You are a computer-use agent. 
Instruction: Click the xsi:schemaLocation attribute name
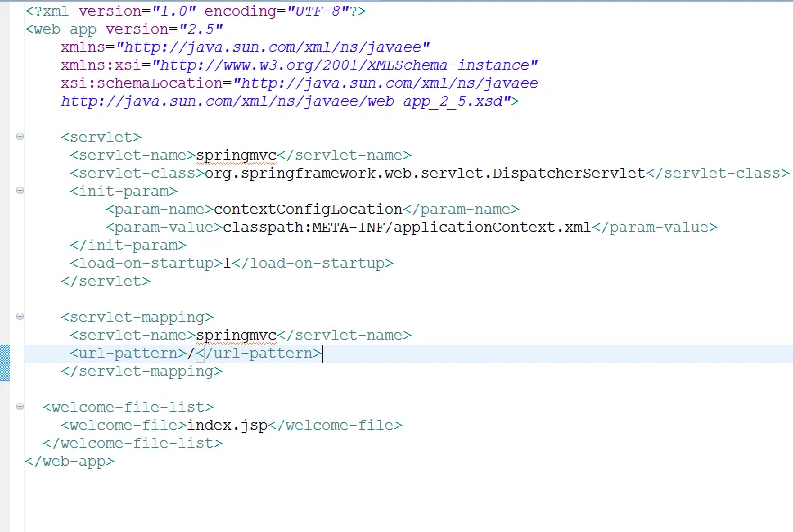tap(142, 83)
